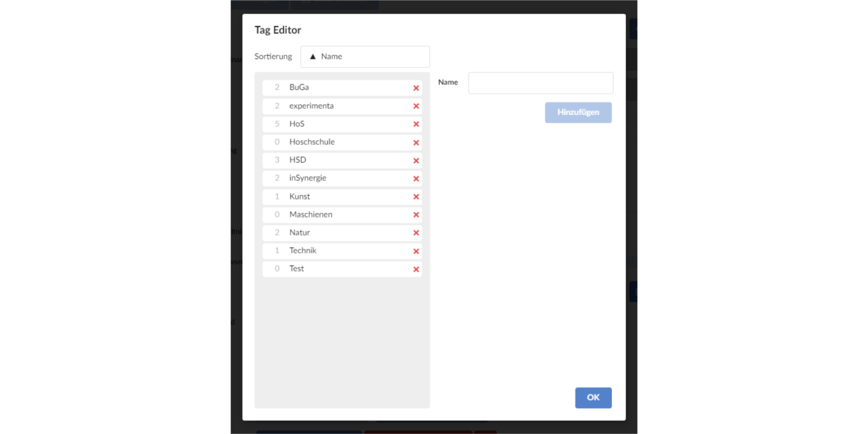The width and height of the screenshot is (868, 434).
Task: Focus the Name input field
Action: tap(540, 82)
